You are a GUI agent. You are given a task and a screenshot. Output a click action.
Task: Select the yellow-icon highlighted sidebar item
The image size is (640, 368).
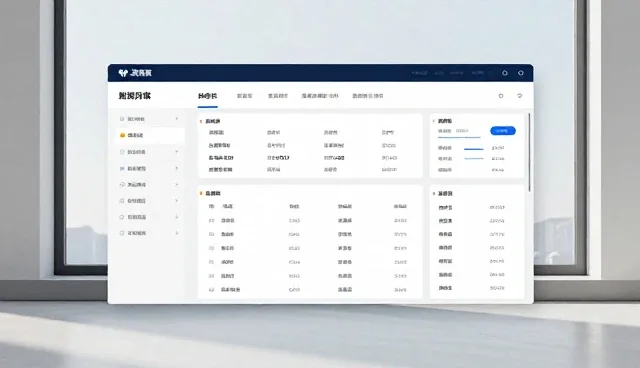coord(150,135)
